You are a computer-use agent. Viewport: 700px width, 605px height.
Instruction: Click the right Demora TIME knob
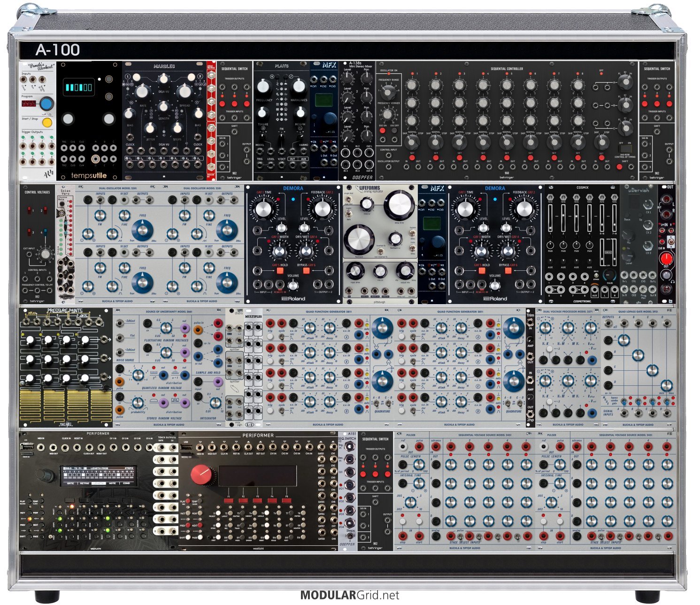(x=466, y=209)
